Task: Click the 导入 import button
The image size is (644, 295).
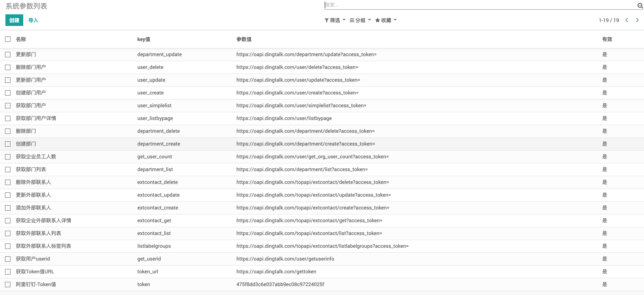Action: pos(33,20)
